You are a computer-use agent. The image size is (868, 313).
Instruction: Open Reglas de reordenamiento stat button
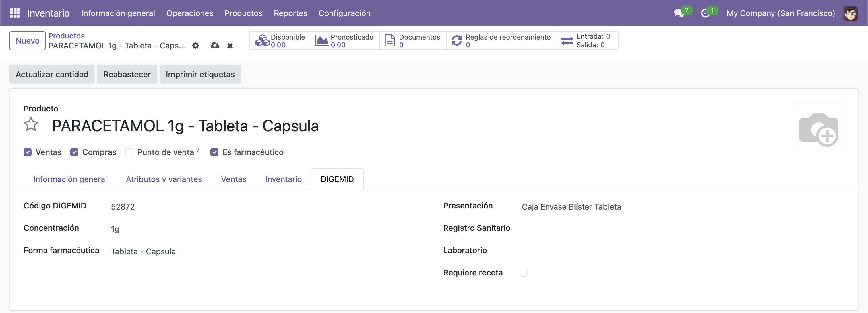(501, 41)
